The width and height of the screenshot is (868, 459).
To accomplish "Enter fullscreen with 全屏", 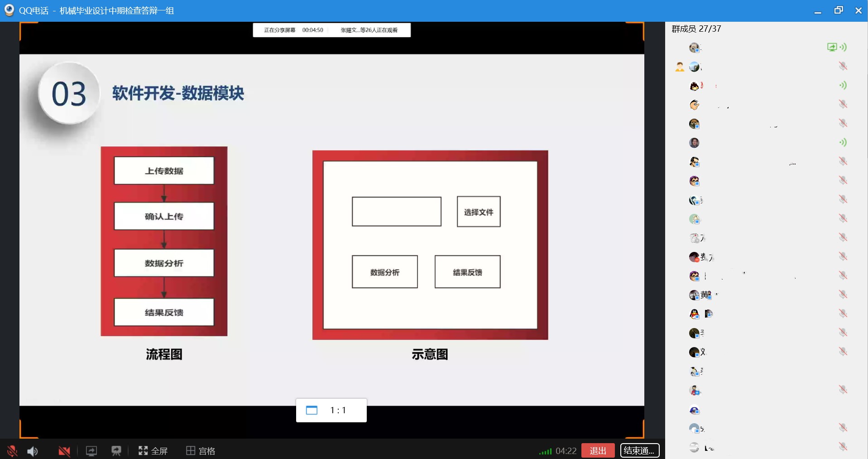I will [153, 451].
